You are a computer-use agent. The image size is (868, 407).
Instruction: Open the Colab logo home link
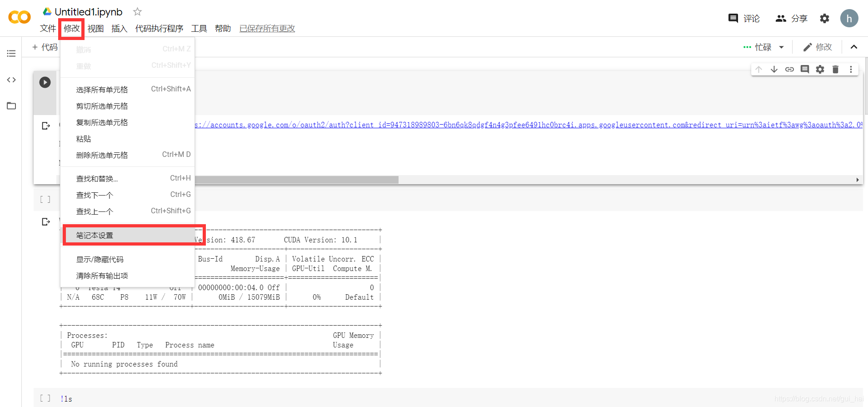coord(20,17)
